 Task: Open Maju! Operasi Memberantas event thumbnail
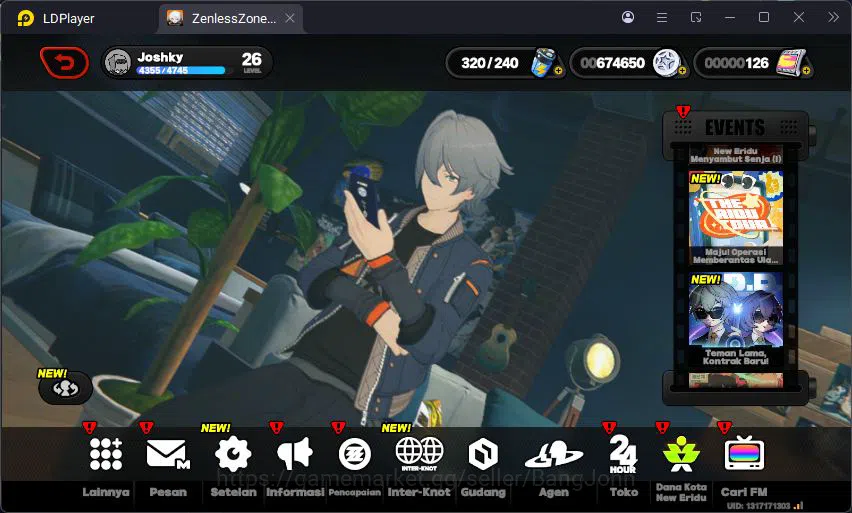[x=736, y=218]
